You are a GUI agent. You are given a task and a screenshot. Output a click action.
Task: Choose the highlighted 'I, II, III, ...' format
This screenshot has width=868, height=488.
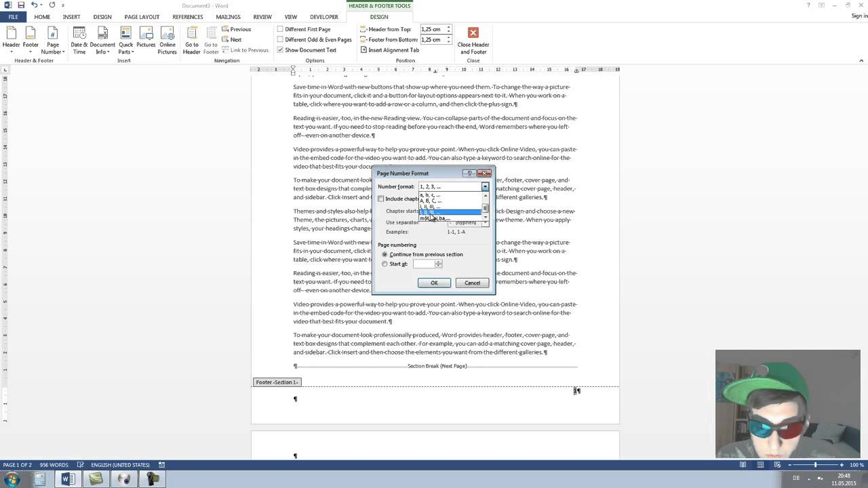point(450,212)
